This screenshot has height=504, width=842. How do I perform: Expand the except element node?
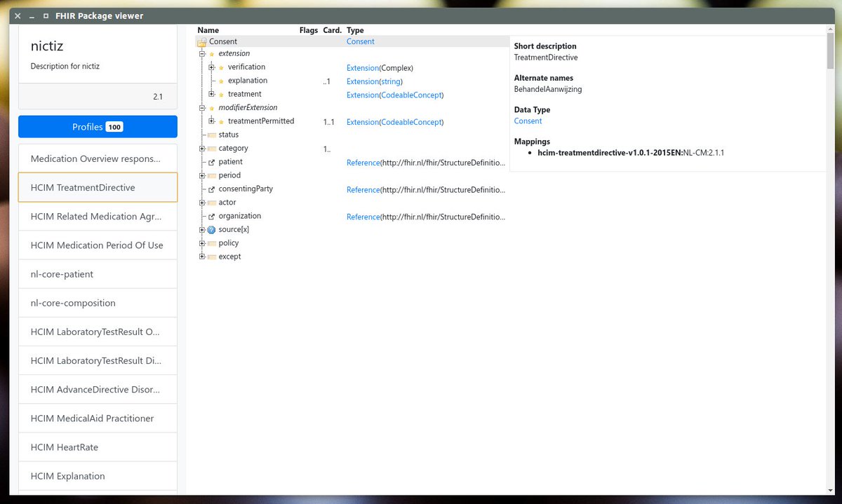[x=202, y=257]
